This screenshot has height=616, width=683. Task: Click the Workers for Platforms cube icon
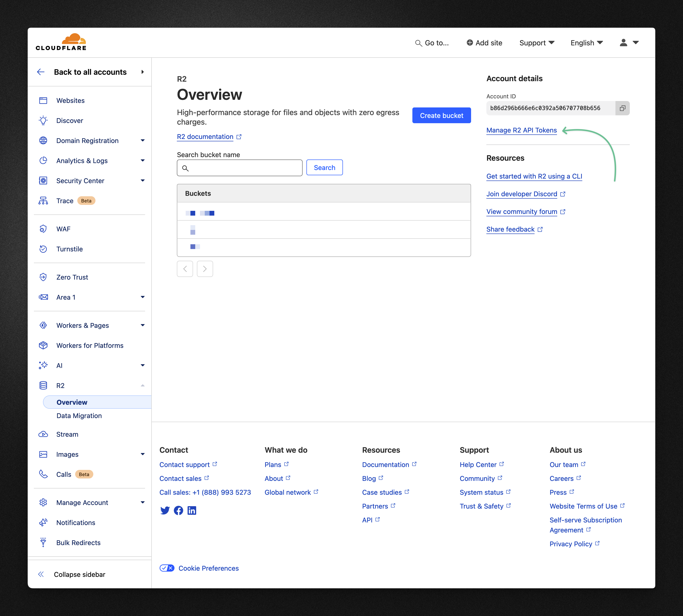coord(43,345)
